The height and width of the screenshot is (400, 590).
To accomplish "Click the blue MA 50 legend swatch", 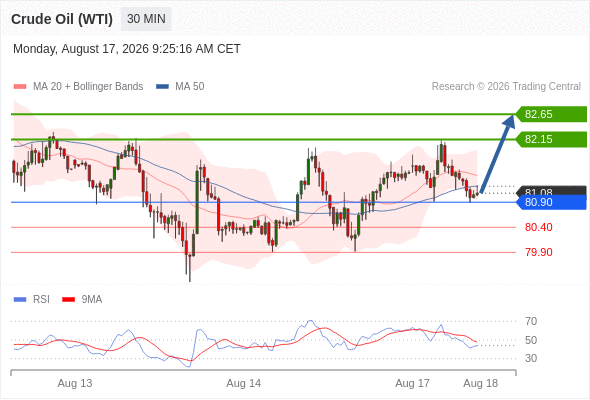I will 162,87.
